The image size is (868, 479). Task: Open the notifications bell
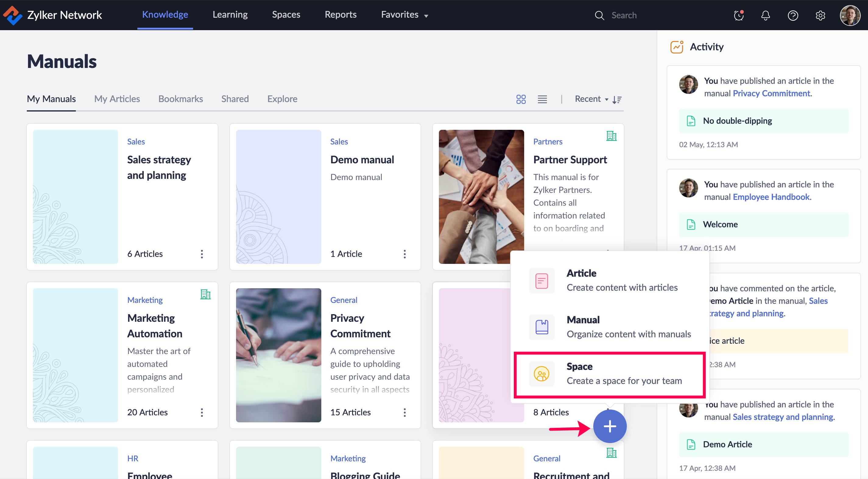[x=766, y=15]
